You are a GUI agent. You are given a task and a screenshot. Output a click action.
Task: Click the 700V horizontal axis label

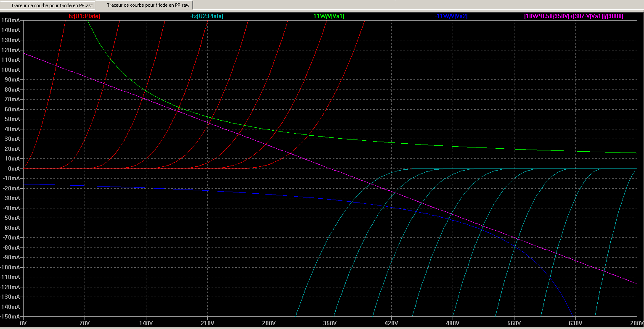pos(636,323)
